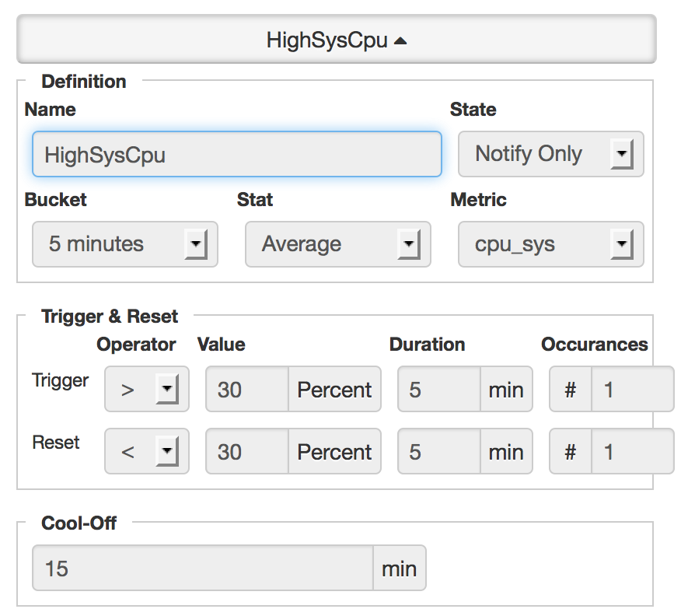Open the Reset operator dropdown
The width and height of the screenshot is (681, 616).
(x=146, y=451)
